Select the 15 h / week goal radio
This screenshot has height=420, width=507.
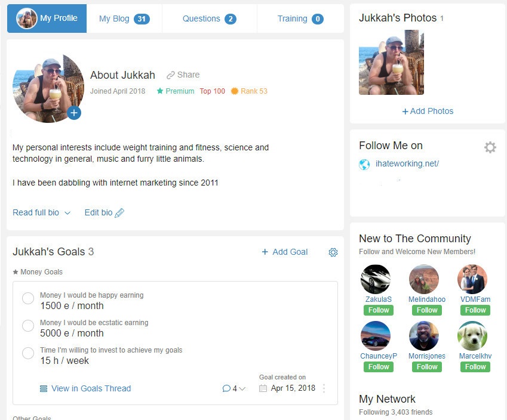point(28,353)
